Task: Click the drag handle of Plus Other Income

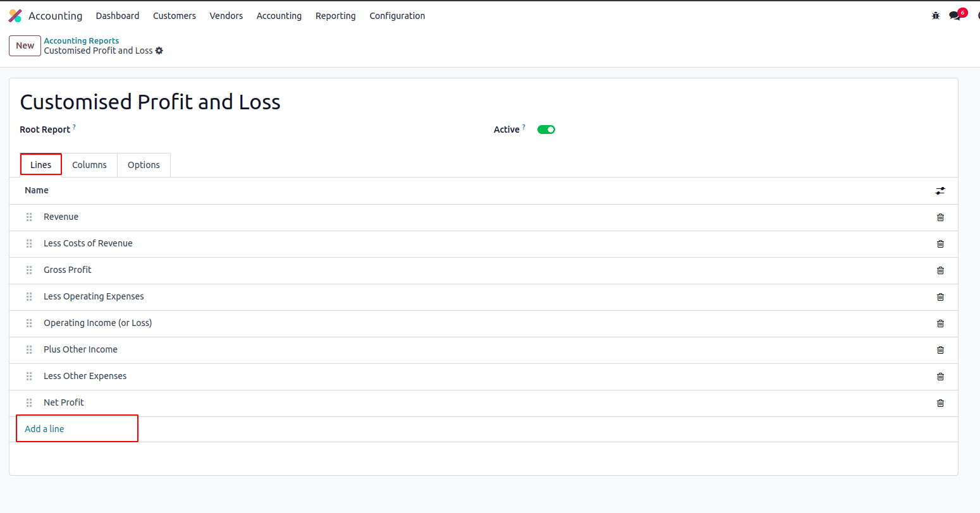Action: (x=29, y=350)
